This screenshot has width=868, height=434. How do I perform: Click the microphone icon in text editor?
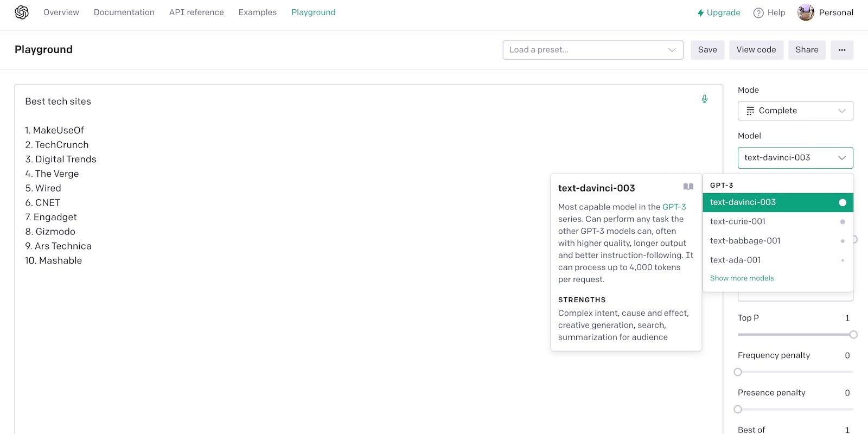click(704, 99)
